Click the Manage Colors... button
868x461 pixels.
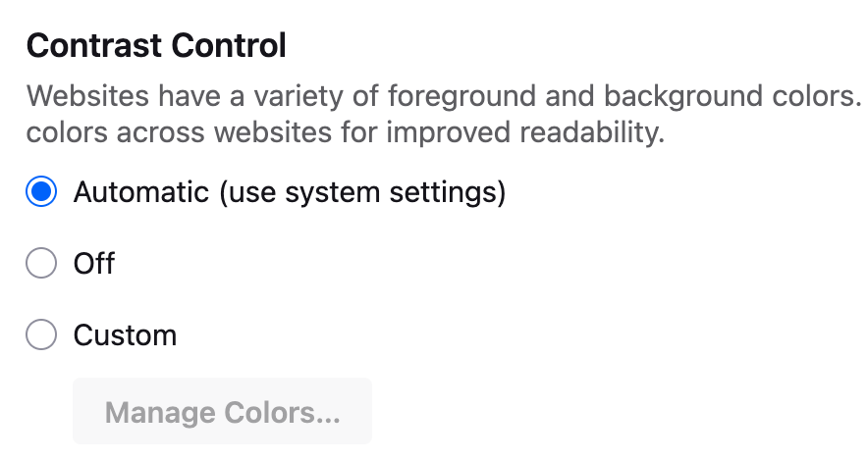coord(222,412)
